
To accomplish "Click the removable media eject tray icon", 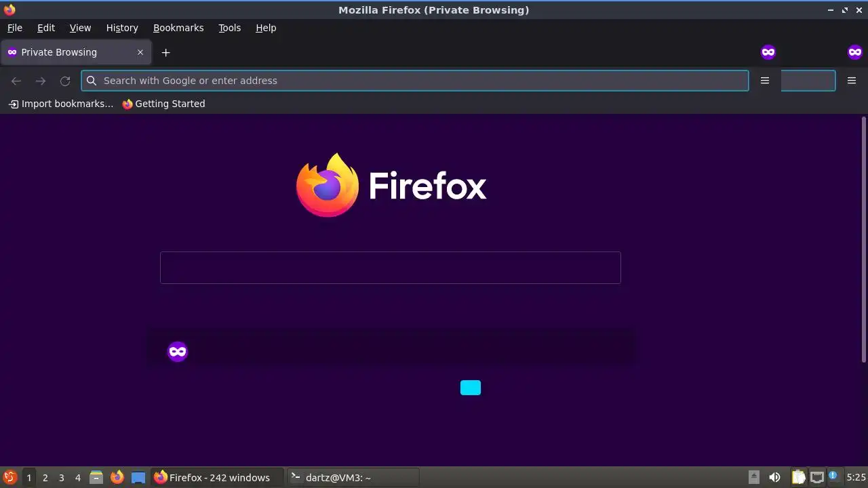I will coord(753,477).
